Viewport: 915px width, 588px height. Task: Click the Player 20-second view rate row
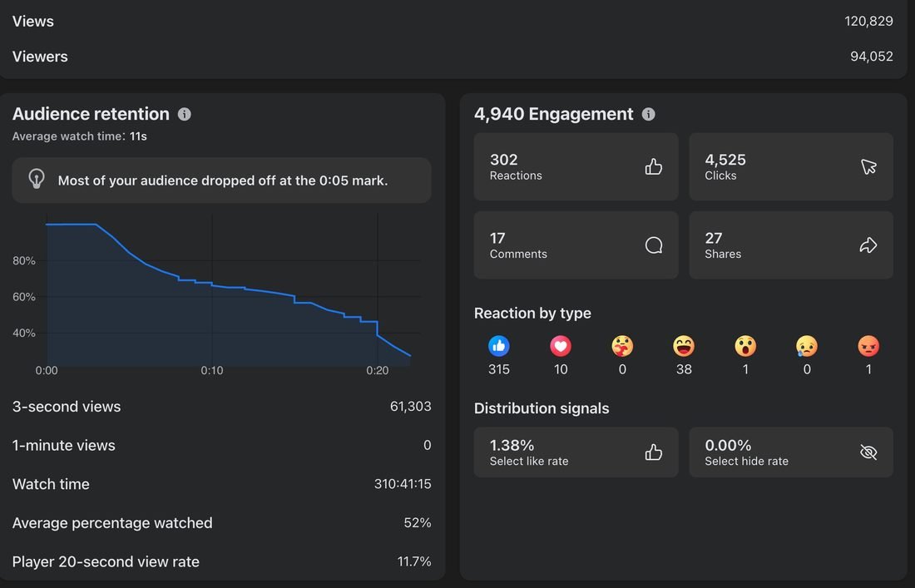tap(222, 561)
